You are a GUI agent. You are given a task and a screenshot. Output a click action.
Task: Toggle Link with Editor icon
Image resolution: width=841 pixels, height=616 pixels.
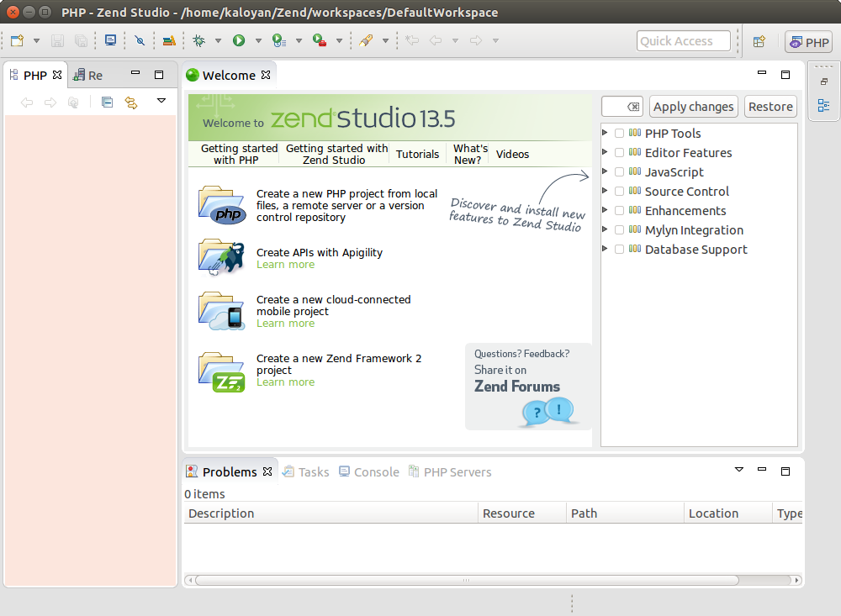[131, 102]
